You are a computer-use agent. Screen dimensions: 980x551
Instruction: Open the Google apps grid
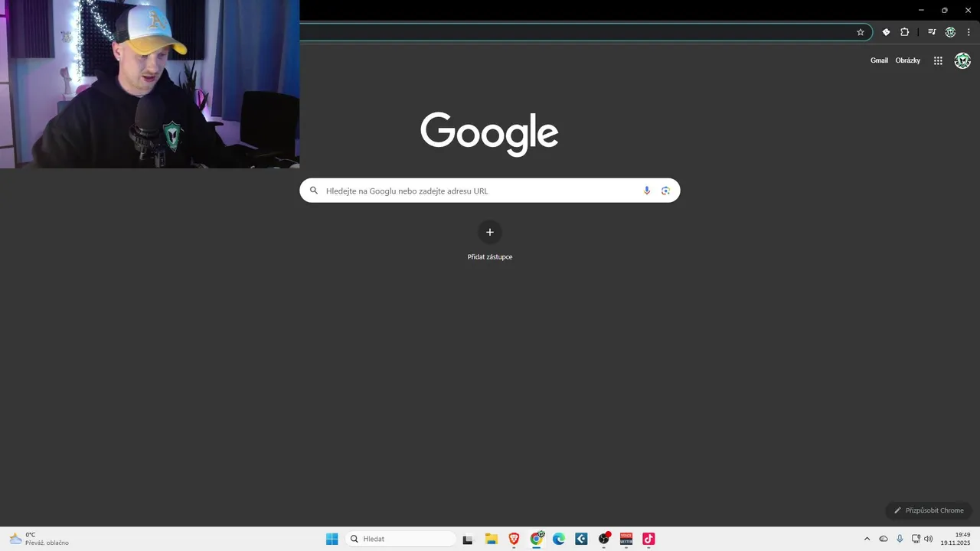pos(938,60)
